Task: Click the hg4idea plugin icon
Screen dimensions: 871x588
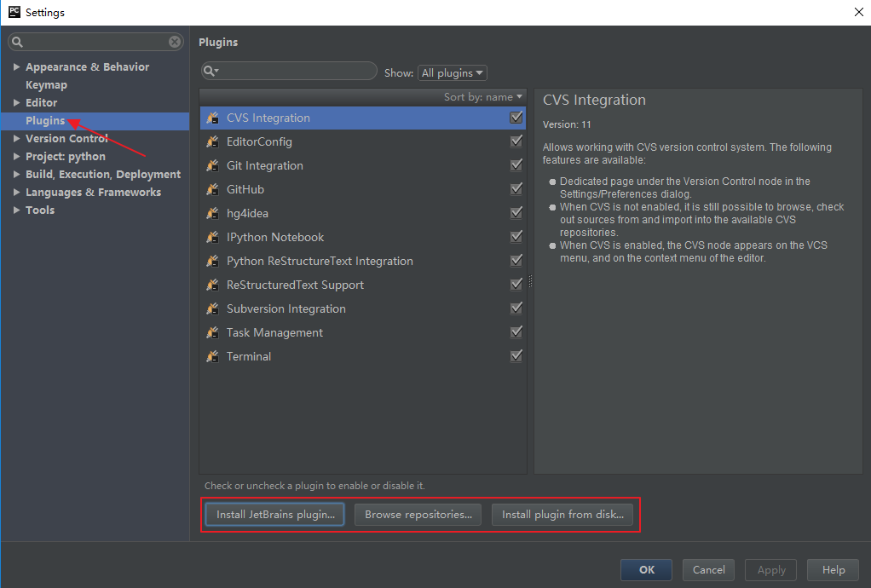Action: click(213, 213)
